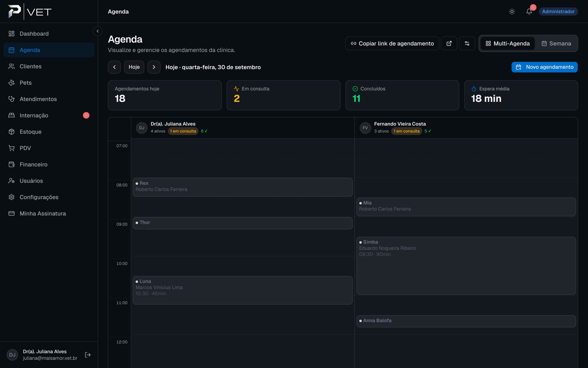Toggle the light/dark theme sun icon
This screenshot has width=588, height=368.
pos(512,12)
